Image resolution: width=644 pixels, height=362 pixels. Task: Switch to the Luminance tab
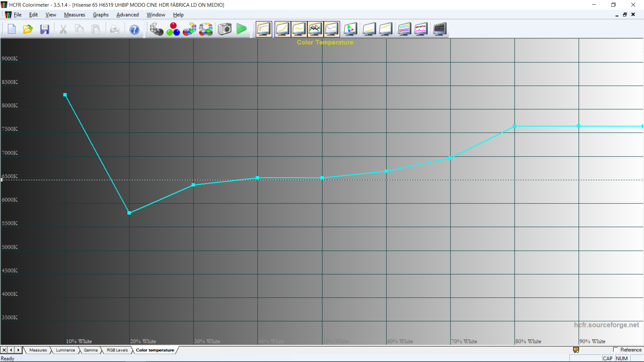tap(65, 350)
